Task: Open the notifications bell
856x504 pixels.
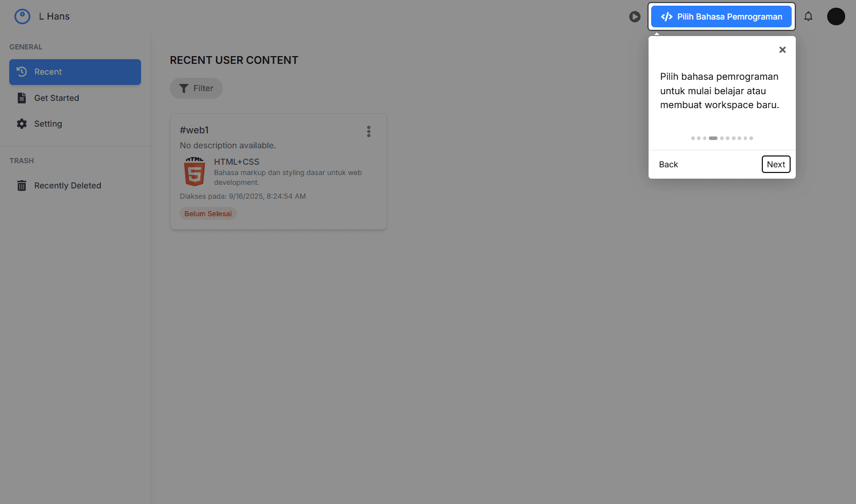Action: 808,16
